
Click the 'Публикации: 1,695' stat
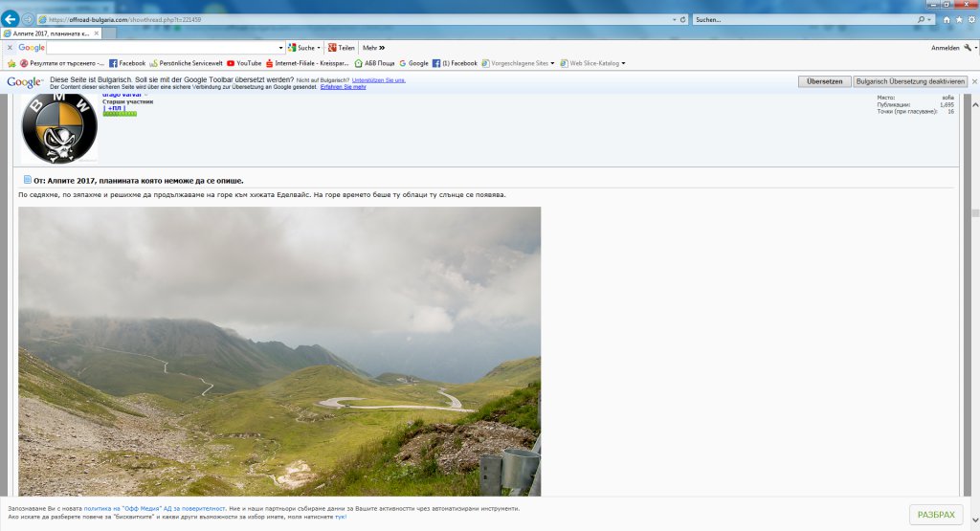click(x=916, y=105)
